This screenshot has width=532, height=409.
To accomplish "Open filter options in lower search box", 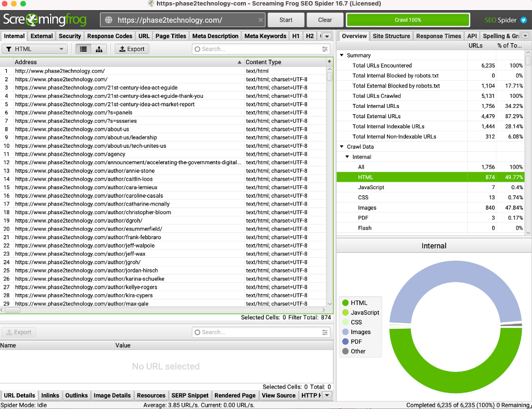I will point(325,332).
